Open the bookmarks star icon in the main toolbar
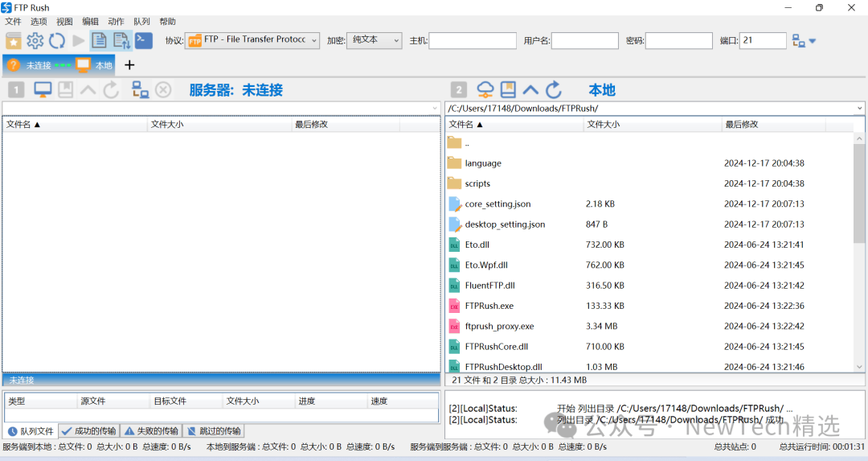This screenshot has height=461, width=868. coord(14,41)
